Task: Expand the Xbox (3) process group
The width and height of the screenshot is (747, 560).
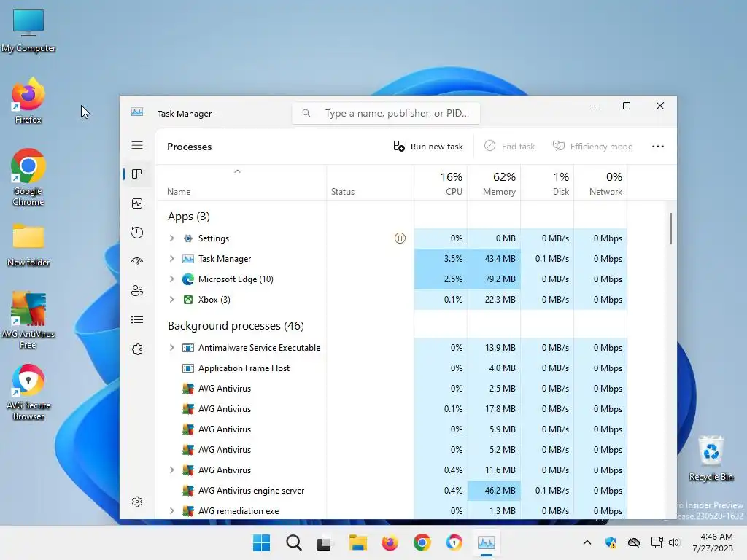Action: pos(171,300)
